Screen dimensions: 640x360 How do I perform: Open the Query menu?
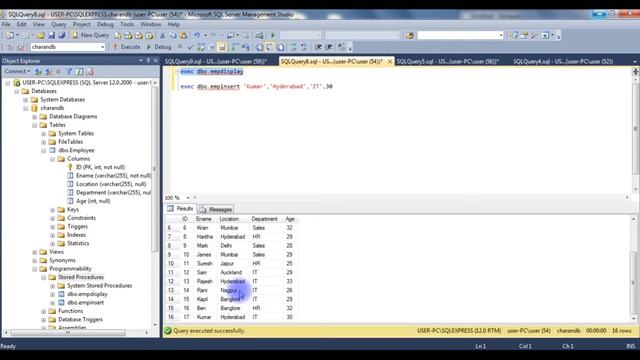59,24
